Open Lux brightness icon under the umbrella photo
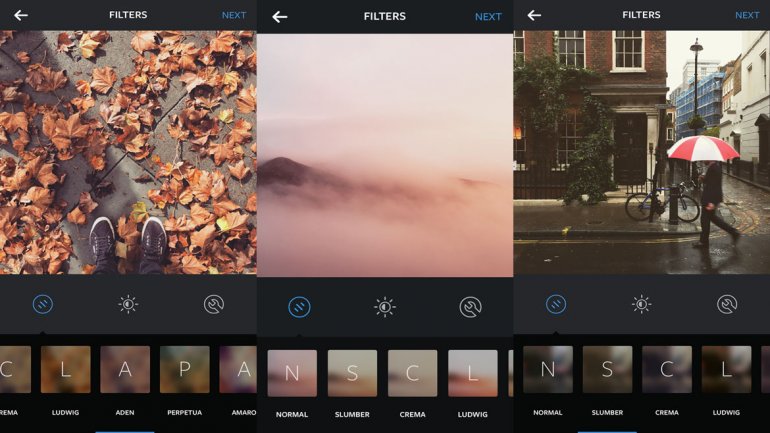The image size is (770, 433). (x=641, y=304)
